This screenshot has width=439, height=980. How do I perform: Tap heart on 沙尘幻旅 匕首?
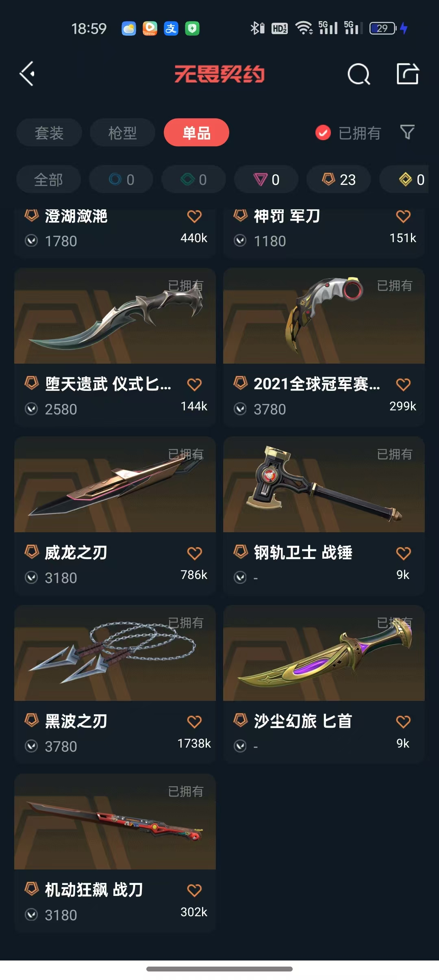coord(403,722)
